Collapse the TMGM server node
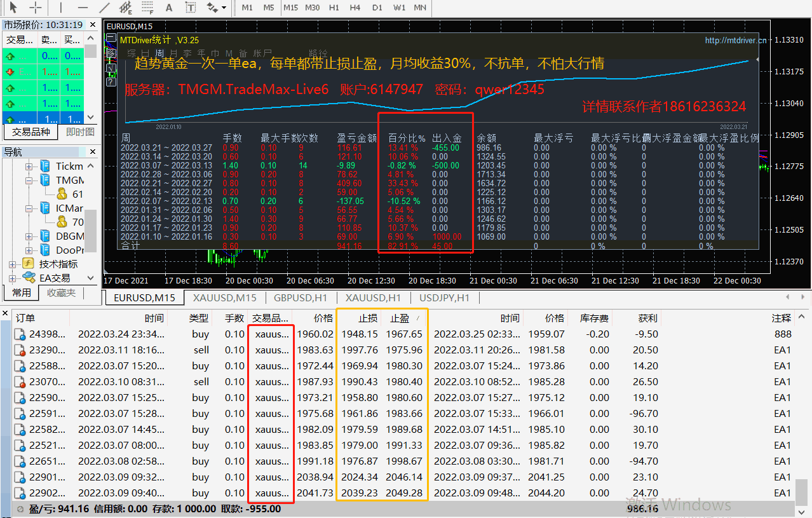This screenshot has height=518, width=812. point(29,181)
